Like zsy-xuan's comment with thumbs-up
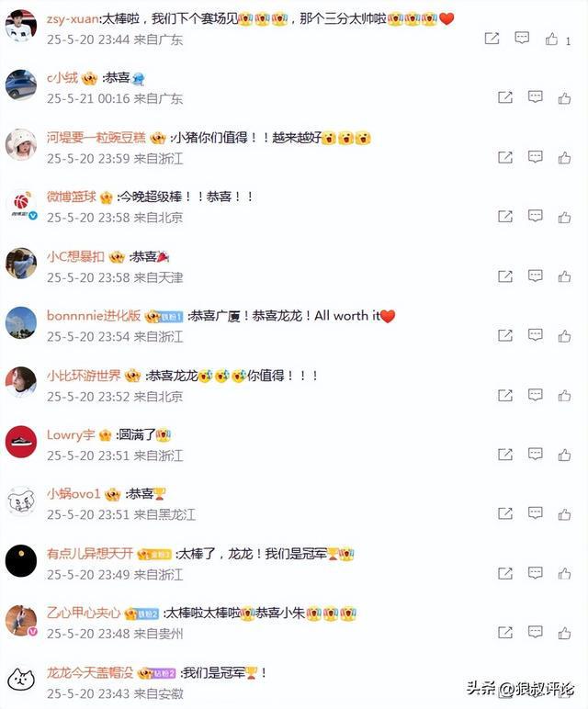Viewport: 588px width, 709px height. pyautogui.click(x=551, y=39)
